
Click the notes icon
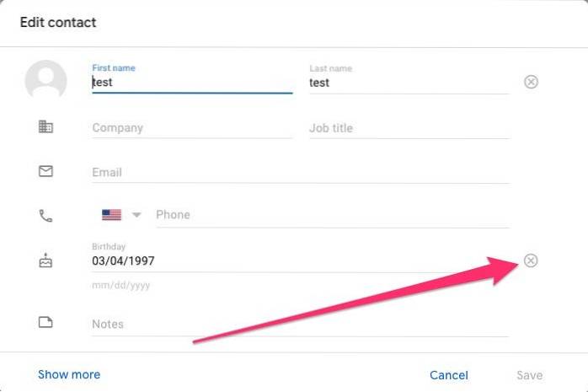(45, 323)
